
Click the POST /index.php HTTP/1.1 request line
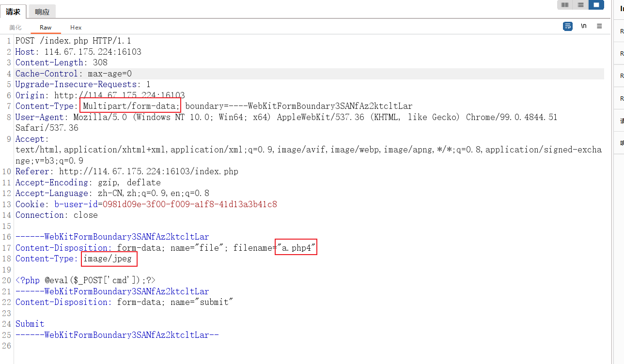pos(73,41)
